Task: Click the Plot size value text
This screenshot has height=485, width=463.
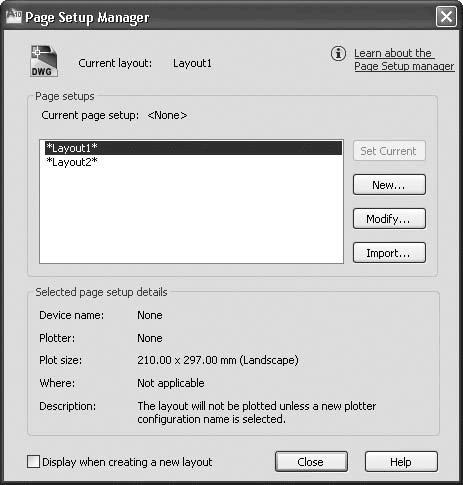Action: [x=218, y=360]
